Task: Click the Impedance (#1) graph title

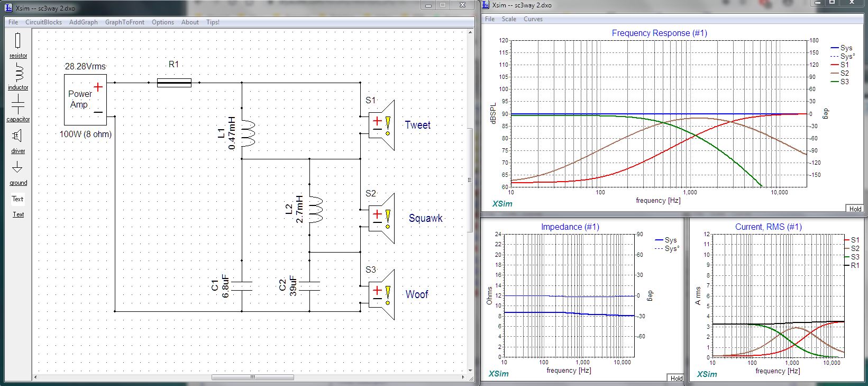Action: [x=570, y=227]
